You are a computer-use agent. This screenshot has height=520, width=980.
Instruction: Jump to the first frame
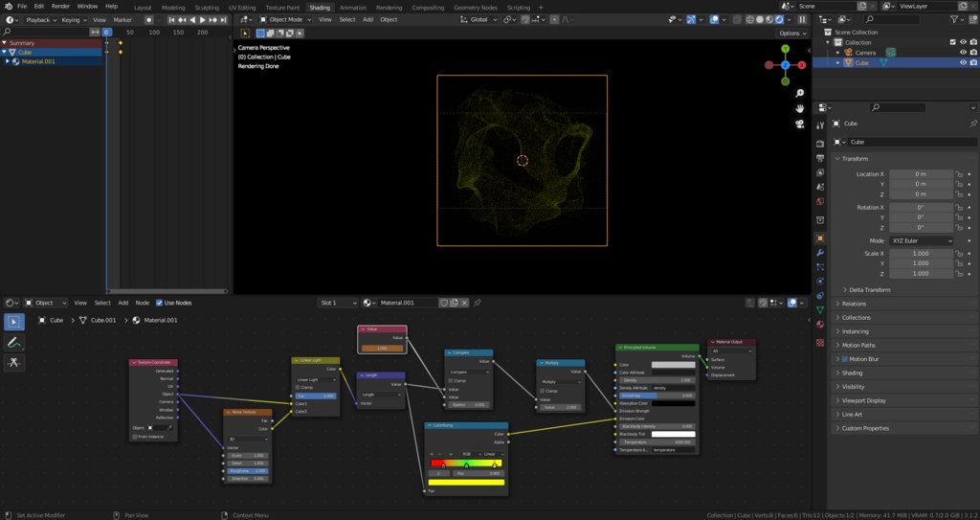[171, 19]
